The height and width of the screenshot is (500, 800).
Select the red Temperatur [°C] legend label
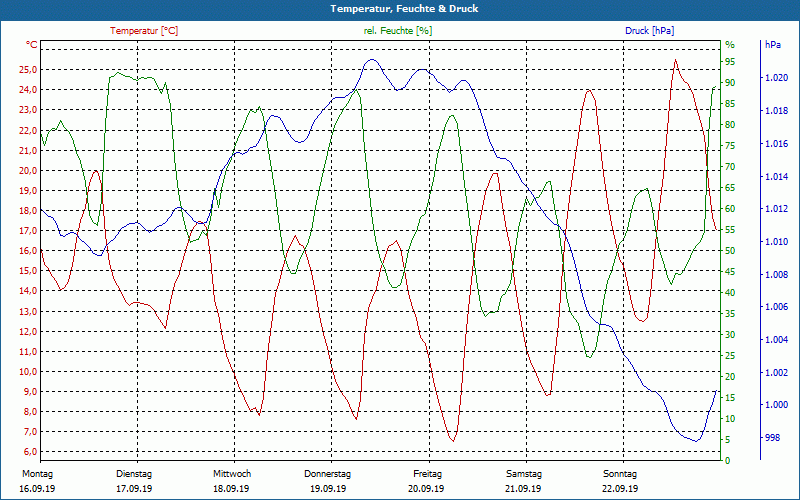(144, 31)
